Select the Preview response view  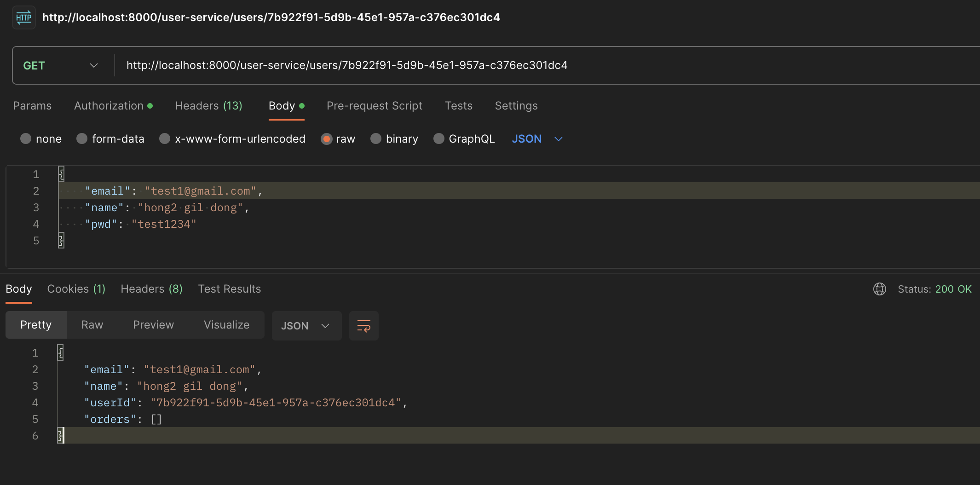pyautogui.click(x=153, y=324)
